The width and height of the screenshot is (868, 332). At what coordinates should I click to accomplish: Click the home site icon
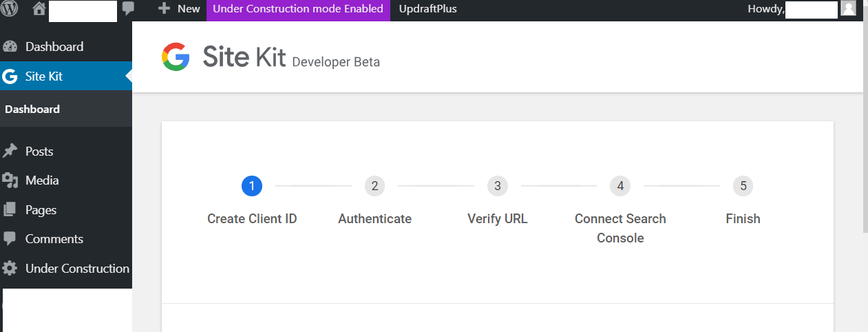pyautogui.click(x=39, y=9)
